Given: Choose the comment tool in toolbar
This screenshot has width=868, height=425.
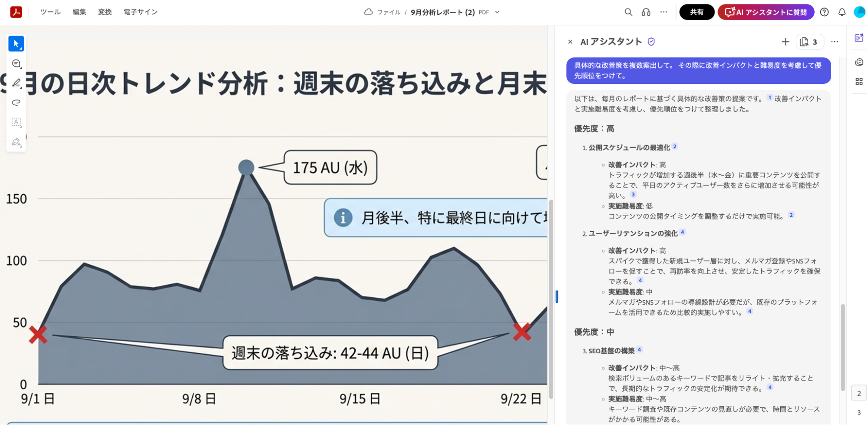Looking at the screenshot, I should coord(16,63).
